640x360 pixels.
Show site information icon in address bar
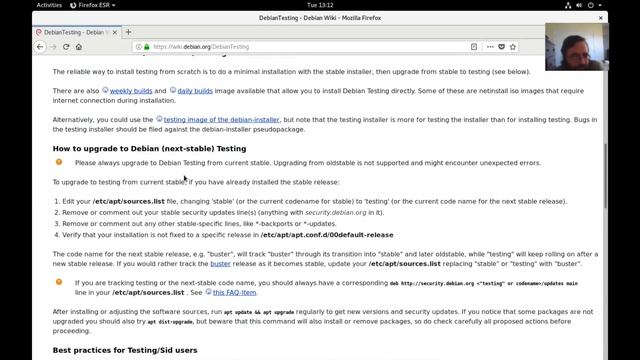[x=139, y=47]
